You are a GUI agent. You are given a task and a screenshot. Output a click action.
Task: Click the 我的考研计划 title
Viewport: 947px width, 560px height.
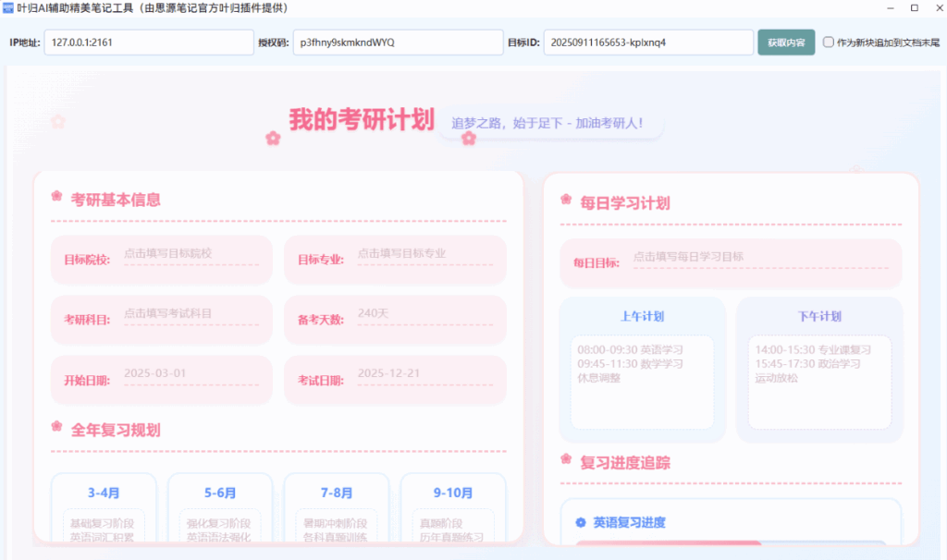coord(362,119)
